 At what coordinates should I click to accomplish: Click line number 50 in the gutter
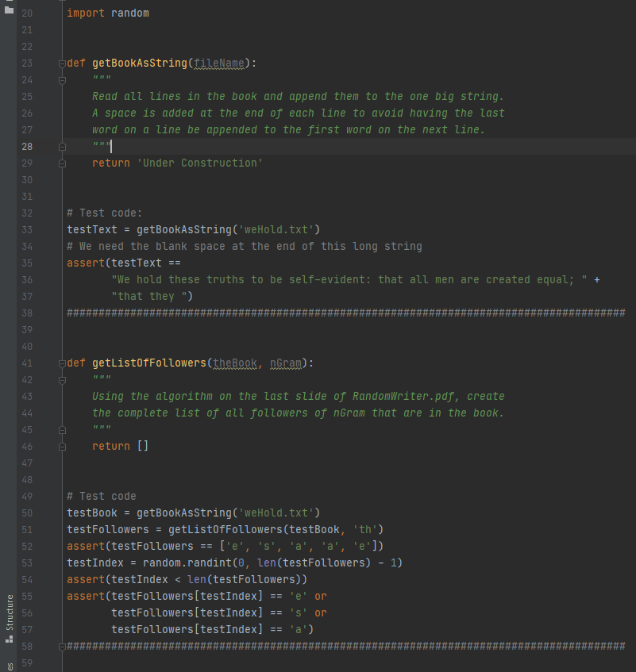pyautogui.click(x=26, y=513)
